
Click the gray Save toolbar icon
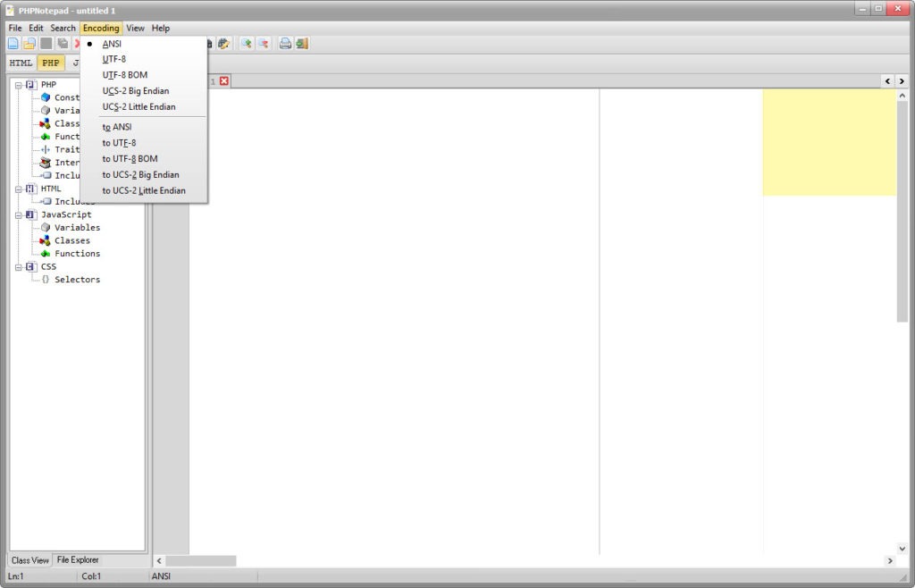pos(46,44)
